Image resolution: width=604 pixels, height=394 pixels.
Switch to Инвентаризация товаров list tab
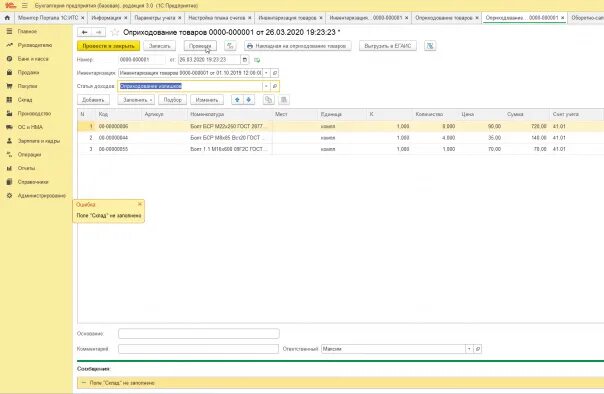(x=287, y=18)
